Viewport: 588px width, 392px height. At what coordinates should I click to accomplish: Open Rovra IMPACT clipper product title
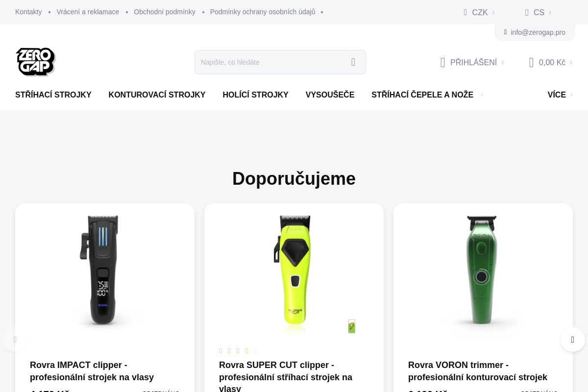tap(92, 371)
